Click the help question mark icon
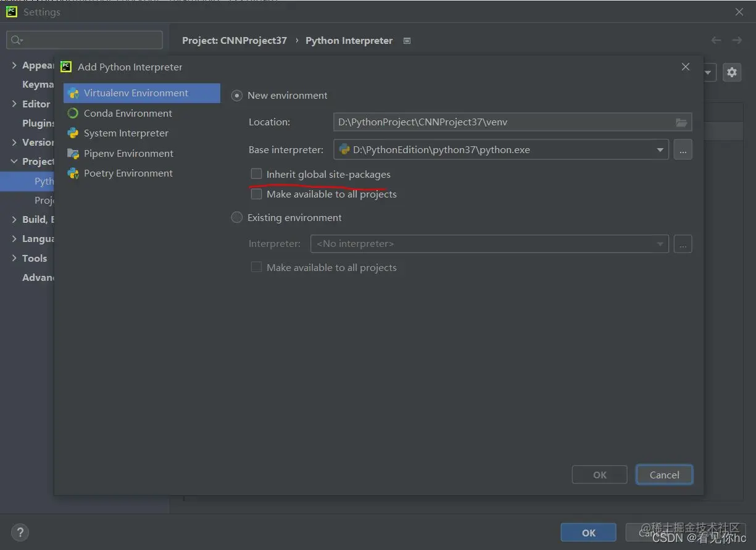756x550 pixels. [x=20, y=532]
